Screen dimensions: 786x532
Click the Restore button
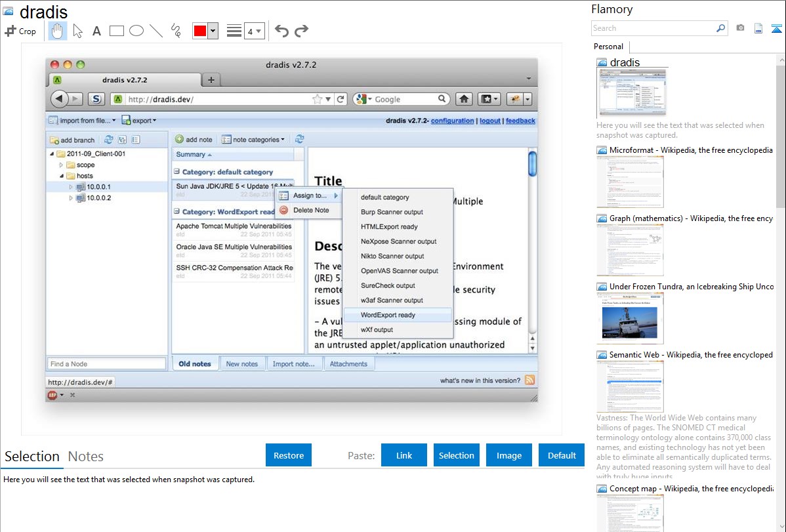pyautogui.click(x=289, y=455)
